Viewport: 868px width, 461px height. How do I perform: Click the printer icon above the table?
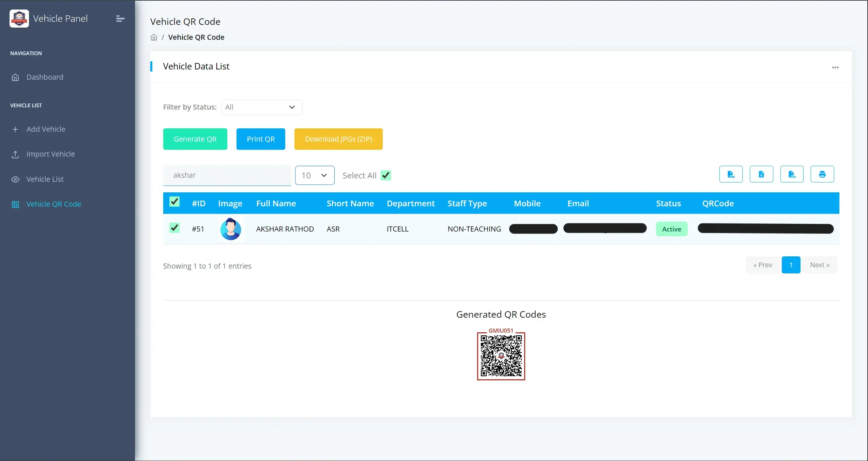pyautogui.click(x=822, y=174)
